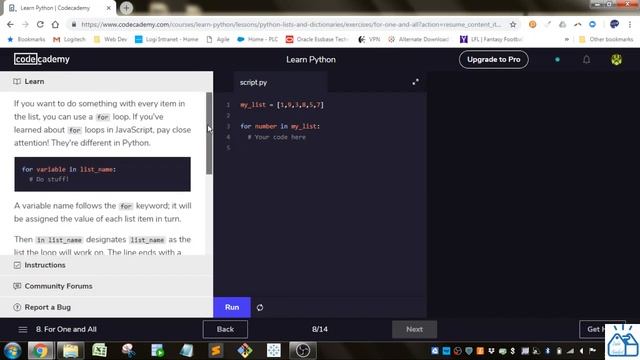Open the Oracle Essbase Tech bookmark
Image resolution: width=640 pixels, height=360 pixels.
click(x=317, y=39)
